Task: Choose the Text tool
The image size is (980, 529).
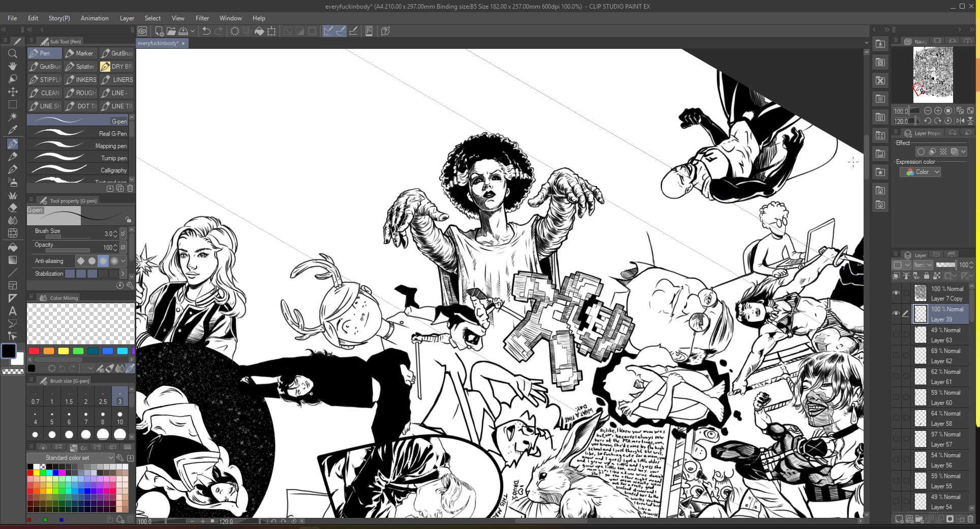Action: [x=13, y=311]
